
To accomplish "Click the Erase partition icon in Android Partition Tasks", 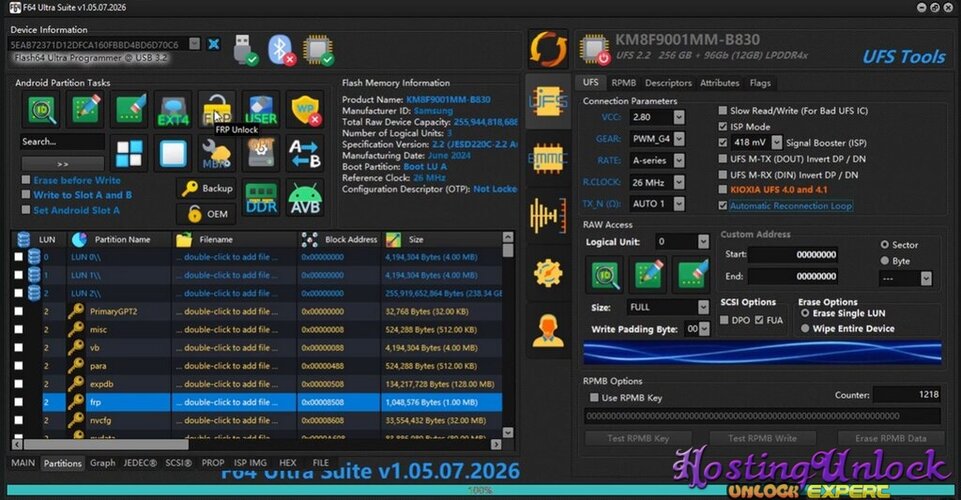I will point(129,110).
